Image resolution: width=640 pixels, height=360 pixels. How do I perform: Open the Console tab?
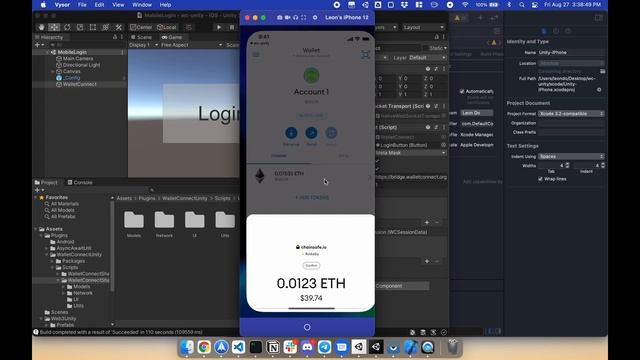[x=80, y=182]
